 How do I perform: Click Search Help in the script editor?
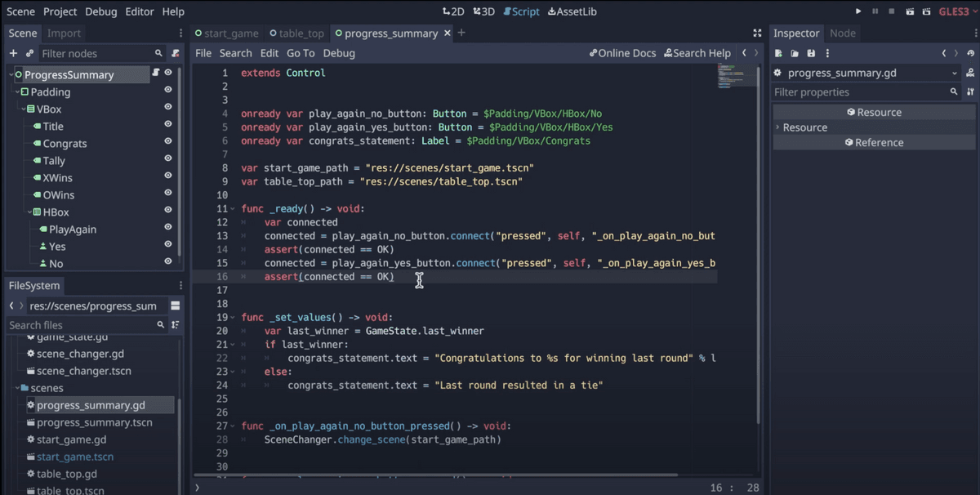click(x=697, y=52)
